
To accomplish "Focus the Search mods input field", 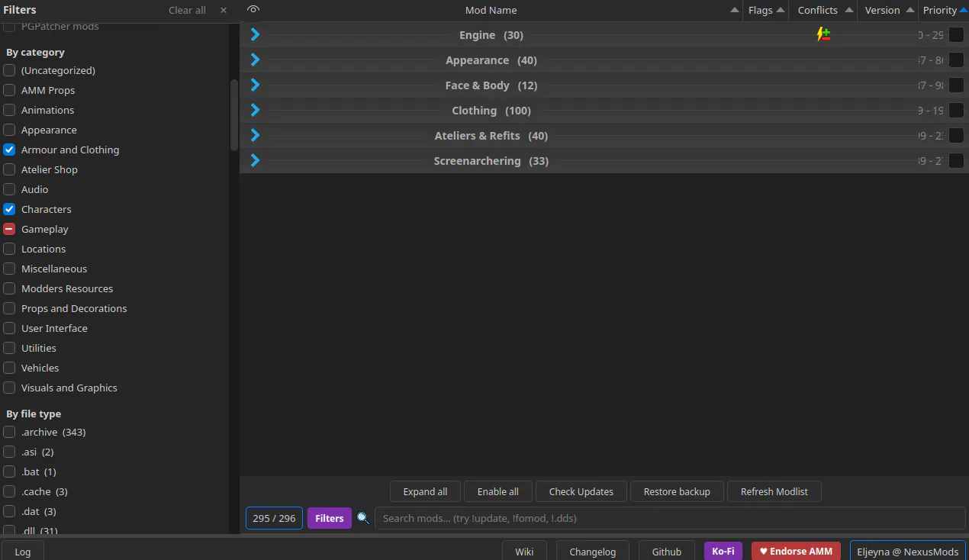I will pyautogui.click(x=670, y=518).
